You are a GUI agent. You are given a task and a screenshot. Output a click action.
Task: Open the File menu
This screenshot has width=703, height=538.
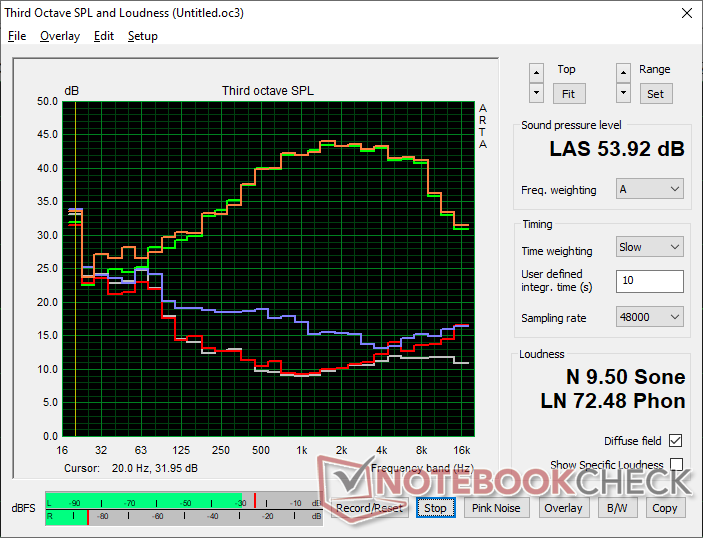click(x=17, y=36)
